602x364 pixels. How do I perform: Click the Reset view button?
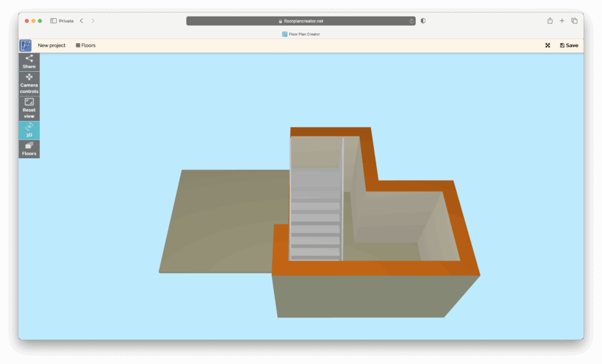point(29,109)
